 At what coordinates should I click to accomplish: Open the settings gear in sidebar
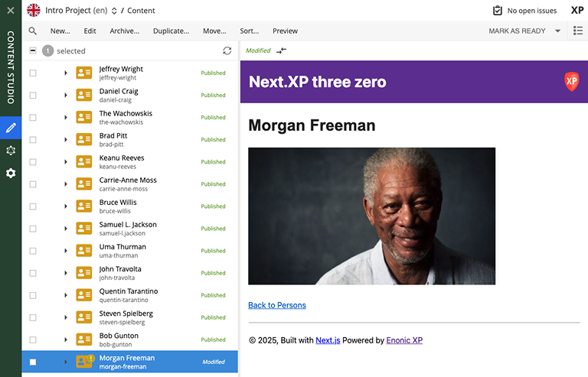[x=11, y=174]
